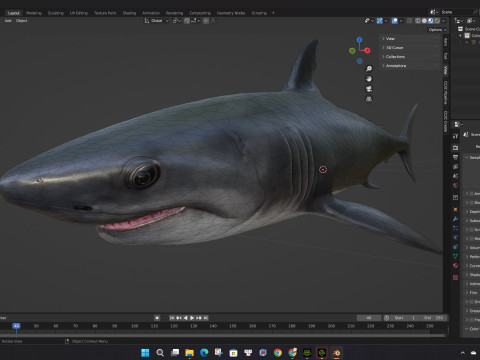The height and width of the screenshot is (360, 480).
Task: Switch perspective/orthographic with the grid icon
Action: coord(369,99)
